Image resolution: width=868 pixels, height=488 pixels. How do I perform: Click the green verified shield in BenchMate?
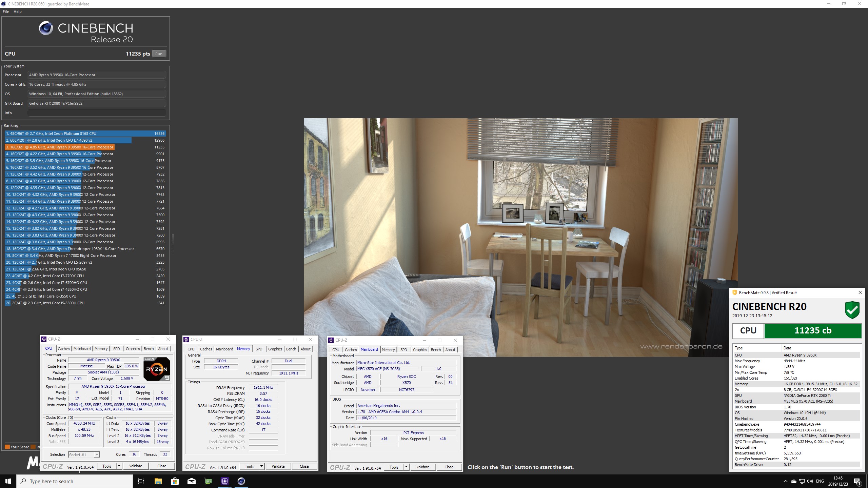pos(852,310)
